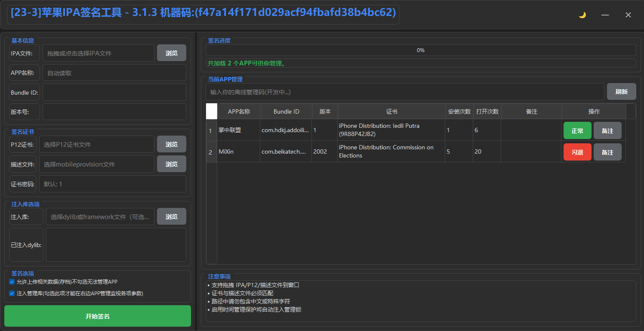The image size is (644, 331).
Task: Toggle allow upload related data checkbox
Action: point(12,282)
